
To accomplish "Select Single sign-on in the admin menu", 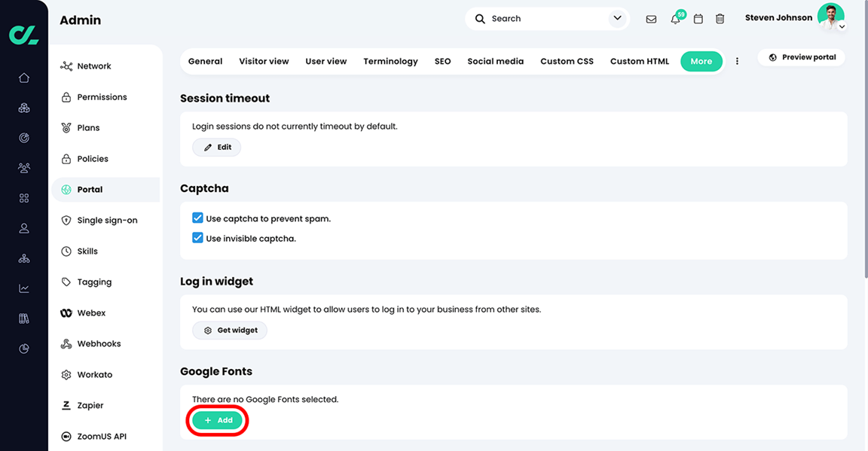I will point(106,220).
